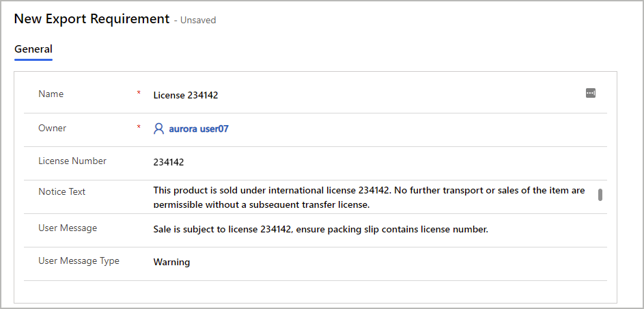Viewport: 644px width, 309px height.
Task: Click the User Message Type label
Action: click(79, 260)
